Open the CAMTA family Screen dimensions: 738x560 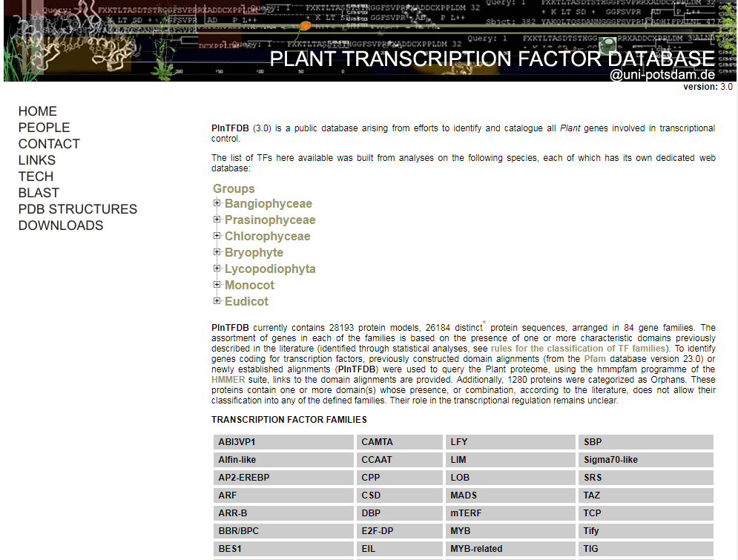[x=400, y=442]
